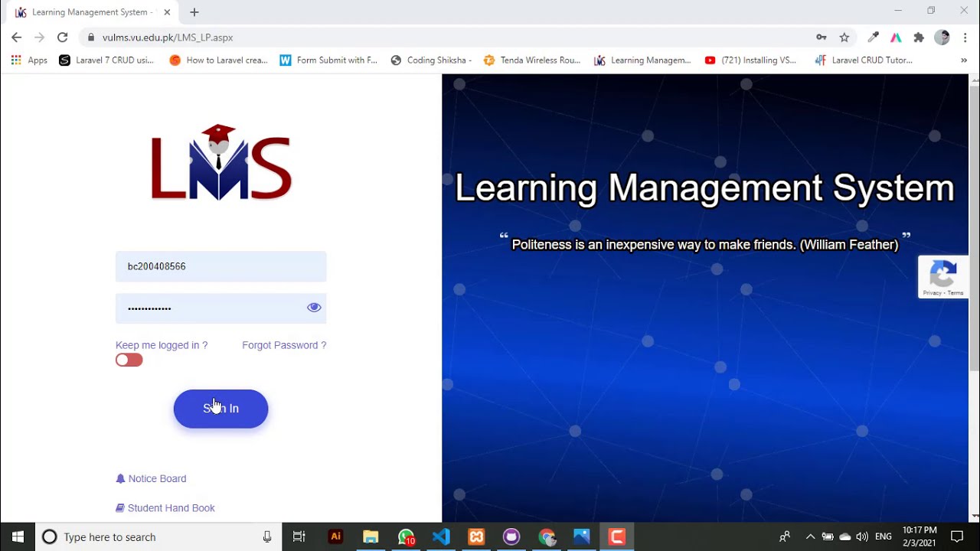The height and width of the screenshot is (551, 980).
Task: Open Student Hand Book link
Action: click(165, 508)
